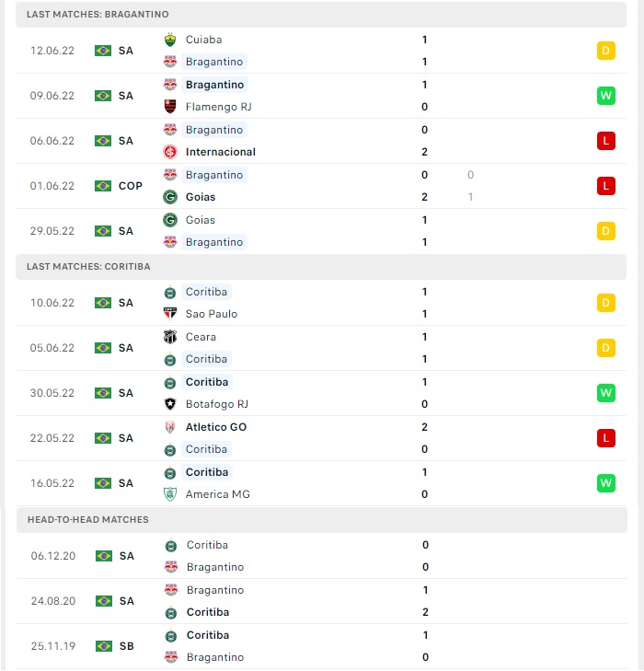This screenshot has height=671, width=644.
Task: Open the 06.12.20 head-to-head match row
Action: (x=322, y=556)
